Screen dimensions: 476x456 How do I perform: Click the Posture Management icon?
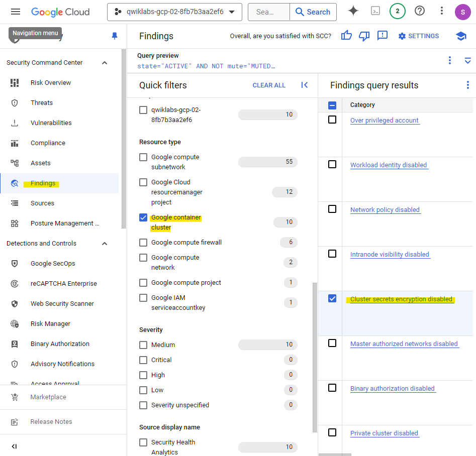point(15,223)
